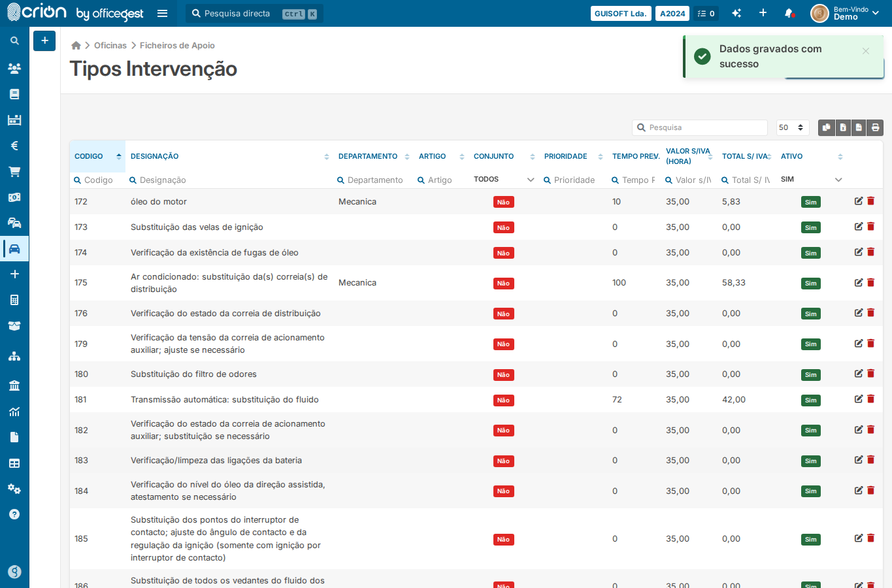The width and height of the screenshot is (892, 588).
Task: Click the plus quick-add icon in top bar
Action: (763, 13)
